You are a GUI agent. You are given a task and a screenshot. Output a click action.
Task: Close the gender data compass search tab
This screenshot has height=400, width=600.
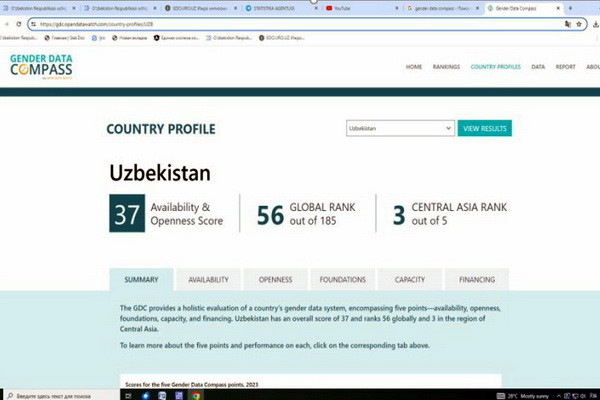tap(477, 8)
